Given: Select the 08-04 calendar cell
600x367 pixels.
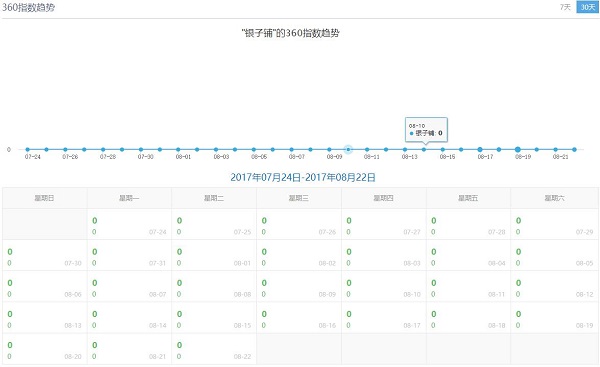Looking at the screenshot, I should click(x=468, y=256).
